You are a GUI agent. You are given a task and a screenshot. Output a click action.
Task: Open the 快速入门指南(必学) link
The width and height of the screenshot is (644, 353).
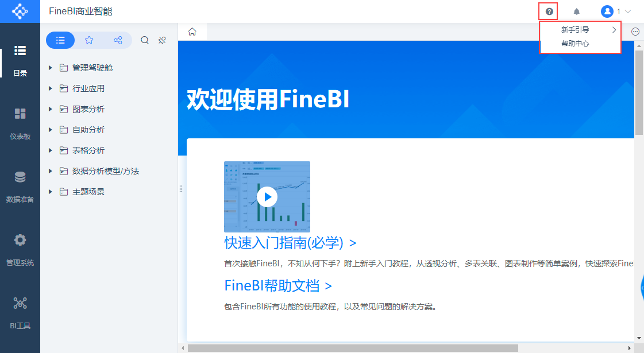[x=290, y=243]
